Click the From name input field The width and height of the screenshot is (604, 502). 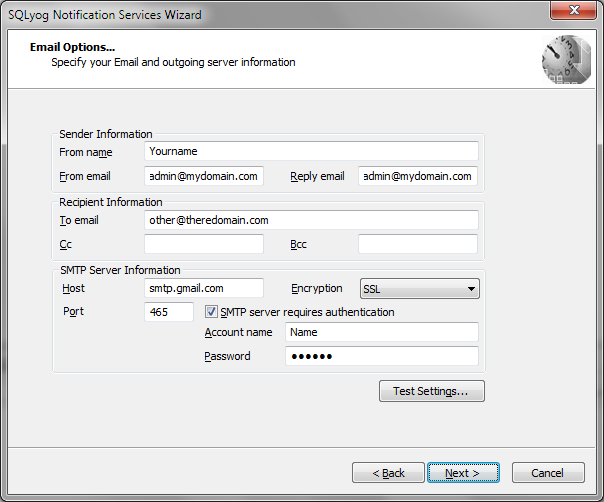[311, 151]
